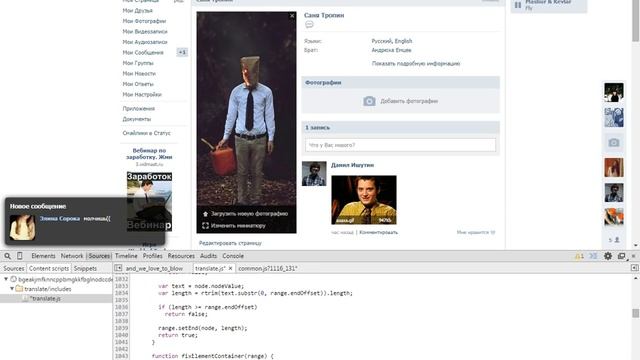Open Мои Фотографии in the left menu
Viewport: 640px width, 360px height.
pyautogui.click(x=144, y=21)
